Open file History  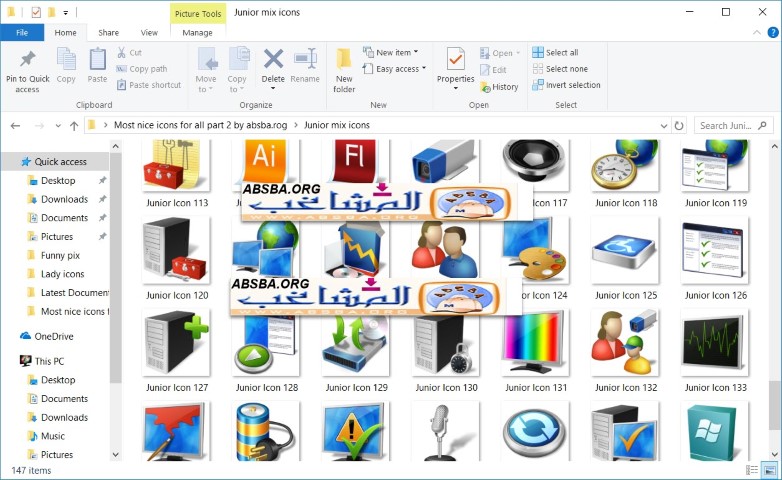tap(500, 87)
